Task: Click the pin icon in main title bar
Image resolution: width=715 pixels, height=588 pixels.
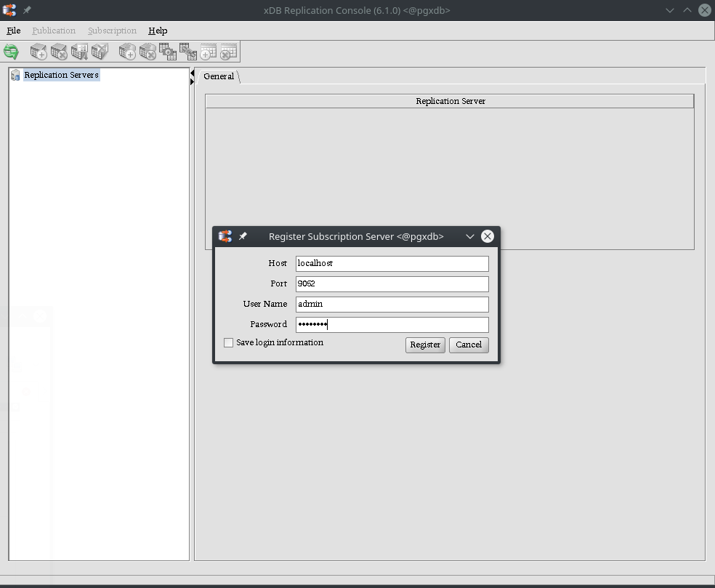Action: (x=27, y=10)
